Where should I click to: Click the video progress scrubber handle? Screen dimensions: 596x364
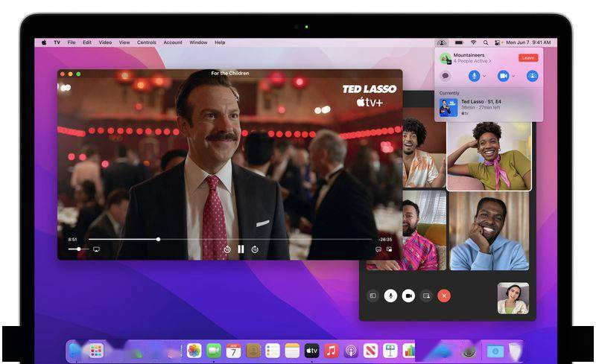[158, 240]
